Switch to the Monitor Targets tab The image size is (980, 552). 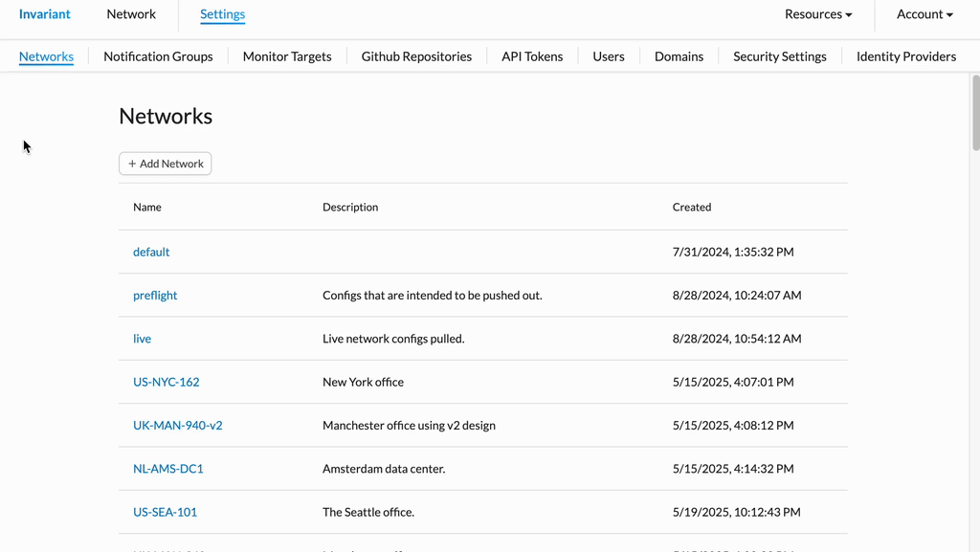pyautogui.click(x=287, y=56)
